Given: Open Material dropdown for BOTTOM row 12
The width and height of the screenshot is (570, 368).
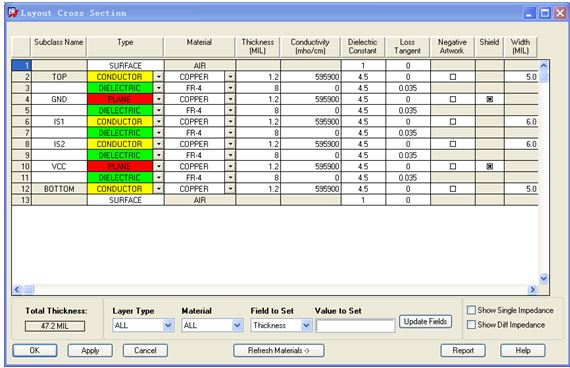Looking at the screenshot, I should click(x=230, y=189).
